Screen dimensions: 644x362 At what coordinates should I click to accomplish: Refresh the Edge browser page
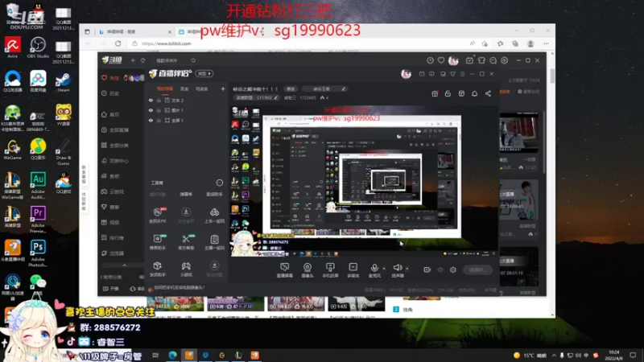tap(118, 43)
